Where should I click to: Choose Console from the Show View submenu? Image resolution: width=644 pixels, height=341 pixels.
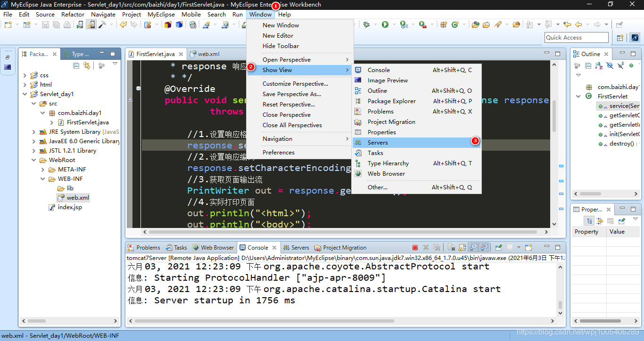pos(417,70)
